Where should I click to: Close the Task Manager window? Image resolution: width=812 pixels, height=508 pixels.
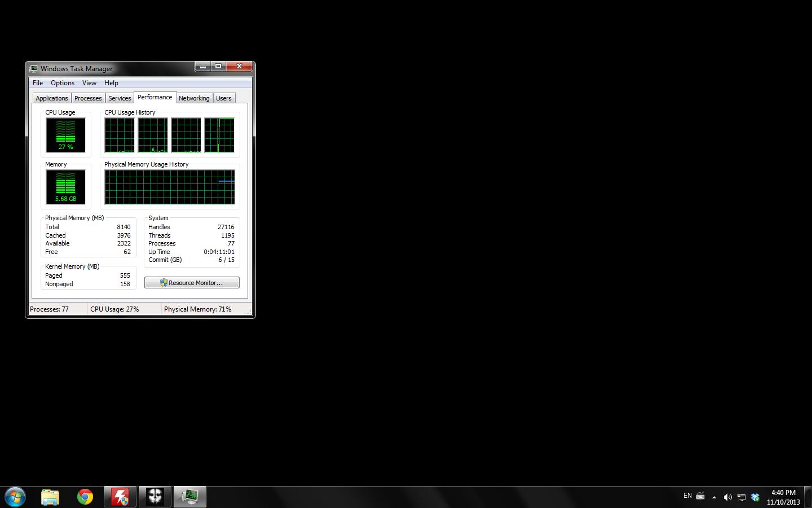(239, 67)
